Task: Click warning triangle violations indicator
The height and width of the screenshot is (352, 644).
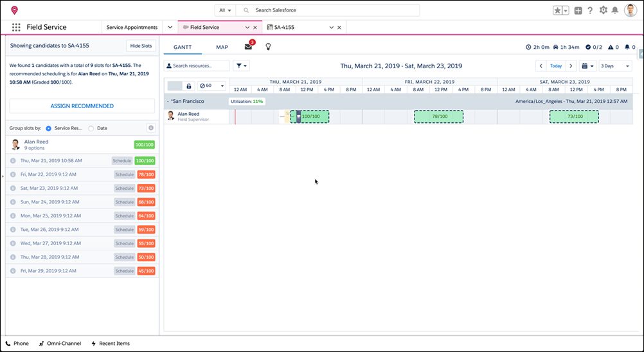Action: (x=613, y=47)
